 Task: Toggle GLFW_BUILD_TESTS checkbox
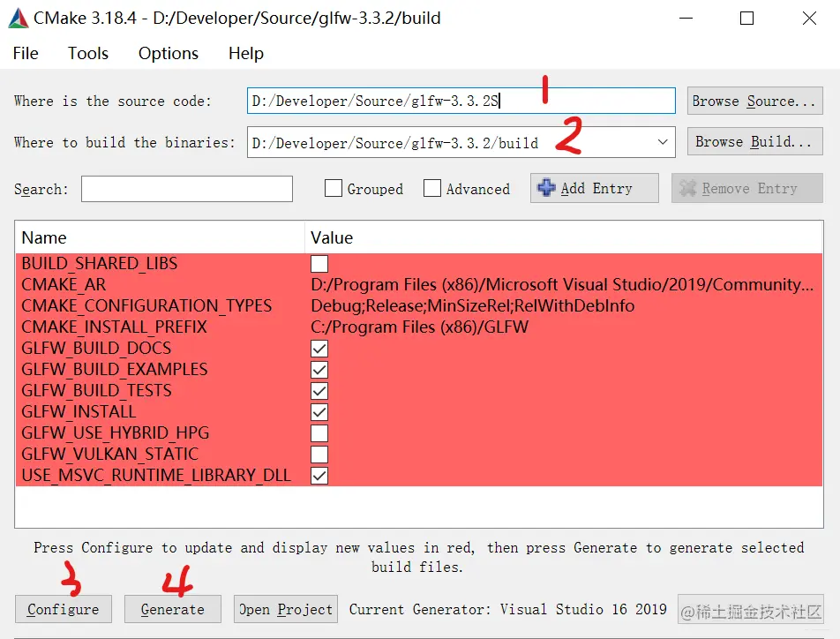tap(319, 391)
